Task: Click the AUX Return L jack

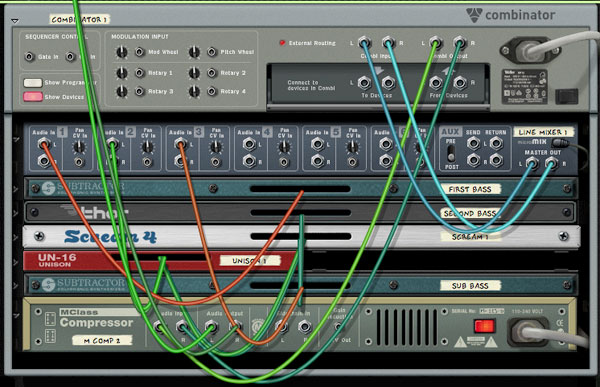Action: (496, 143)
